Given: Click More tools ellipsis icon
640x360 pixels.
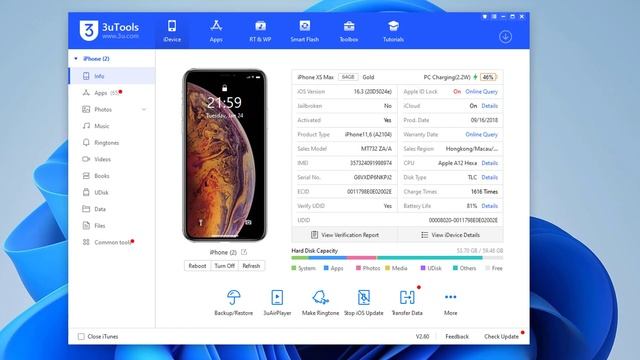Looking at the screenshot, I should [x=451, y=297].
